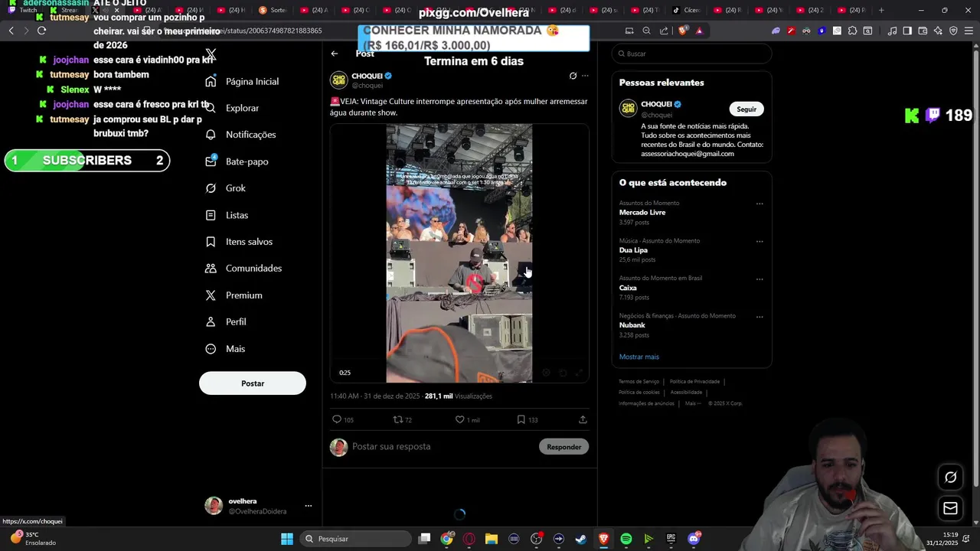Open the Bate-papo envelope icon

click(x=211, y=161)
